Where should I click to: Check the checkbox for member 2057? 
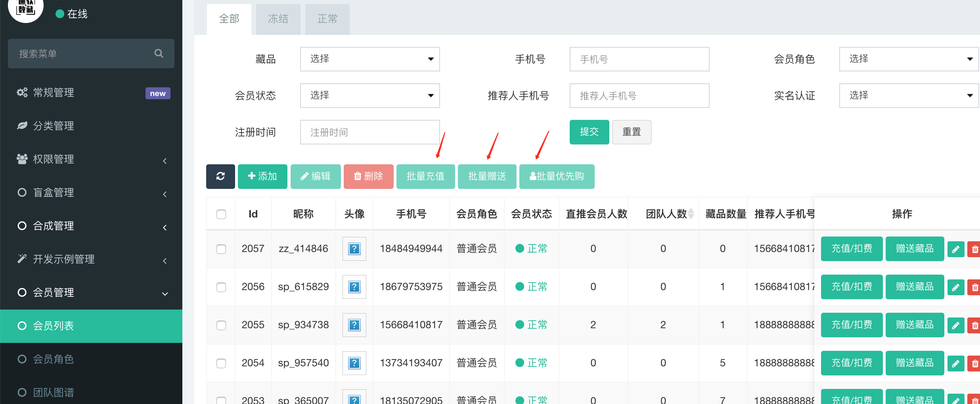(221, 249)
